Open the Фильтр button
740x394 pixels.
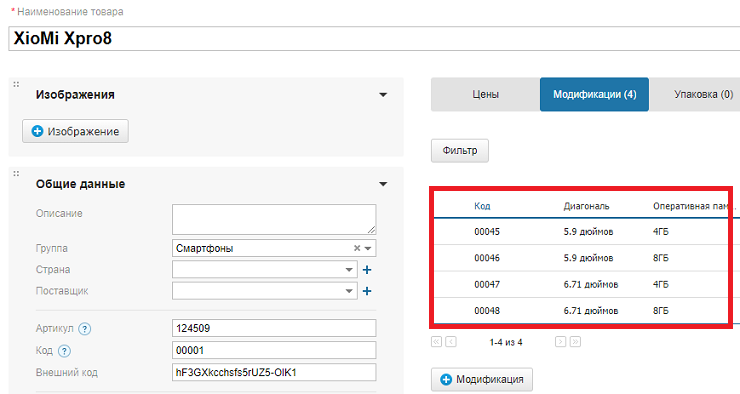(460, 151)
